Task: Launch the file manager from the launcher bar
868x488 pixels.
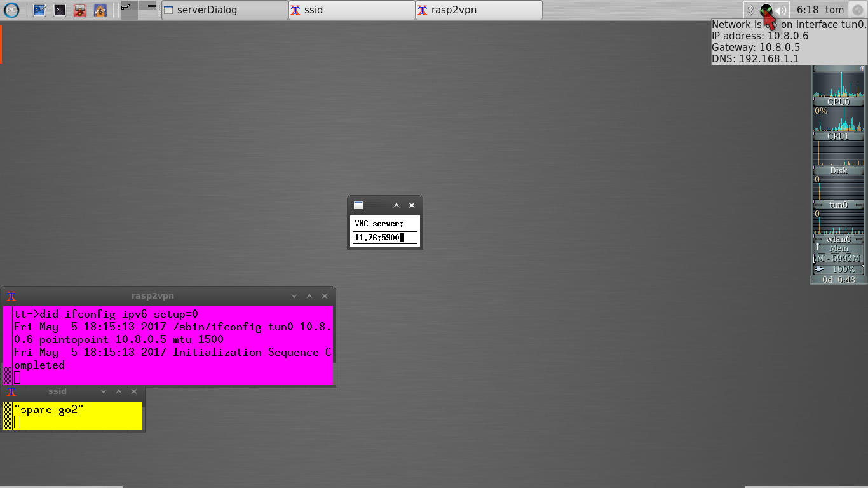Action: click(39, 10)
